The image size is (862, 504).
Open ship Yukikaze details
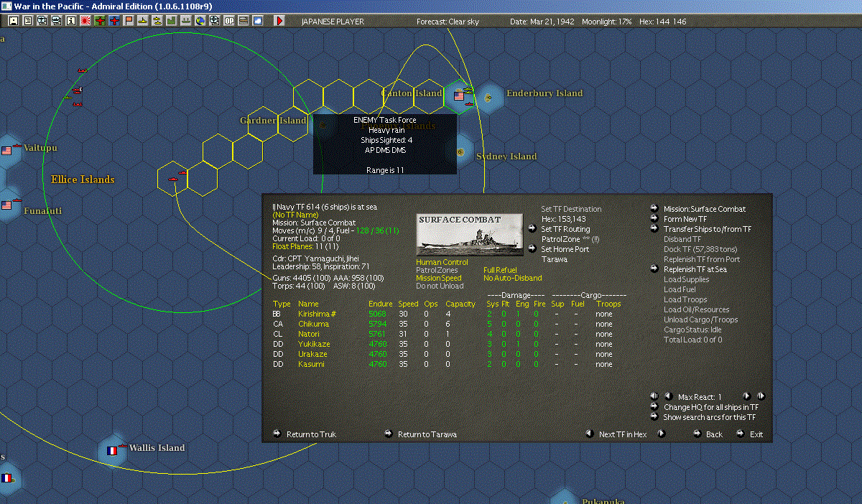tap(314, 344)
